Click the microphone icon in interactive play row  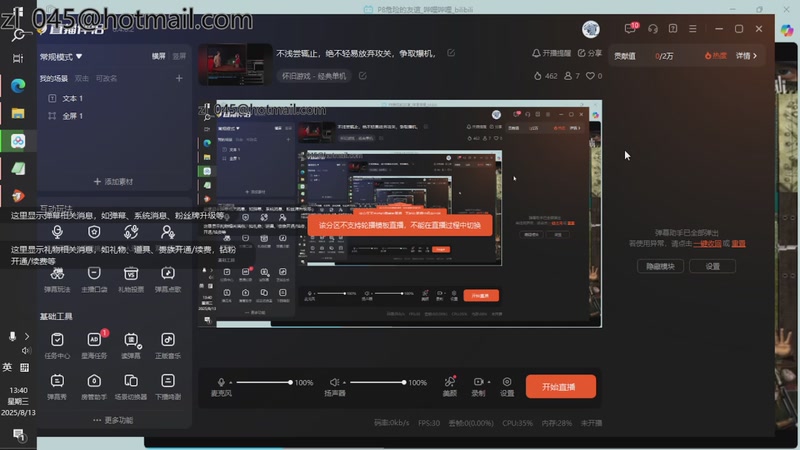tap(57, 232)
